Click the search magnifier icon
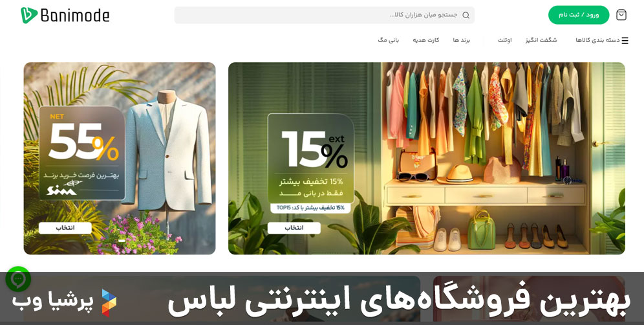The width and height of the screenshot is (644, 325). [466, 16]
